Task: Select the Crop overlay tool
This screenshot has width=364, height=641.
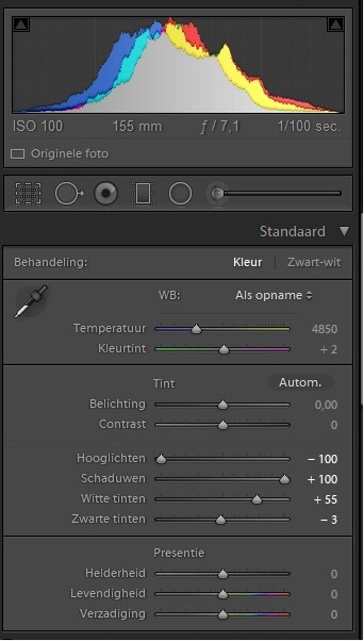Action: 28,193
